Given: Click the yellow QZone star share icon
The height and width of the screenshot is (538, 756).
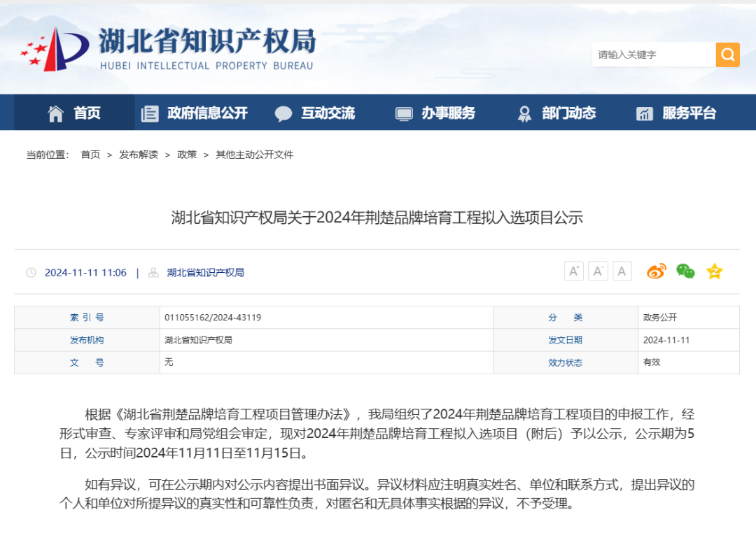Looking at the screenshot, I should point(714,271).
